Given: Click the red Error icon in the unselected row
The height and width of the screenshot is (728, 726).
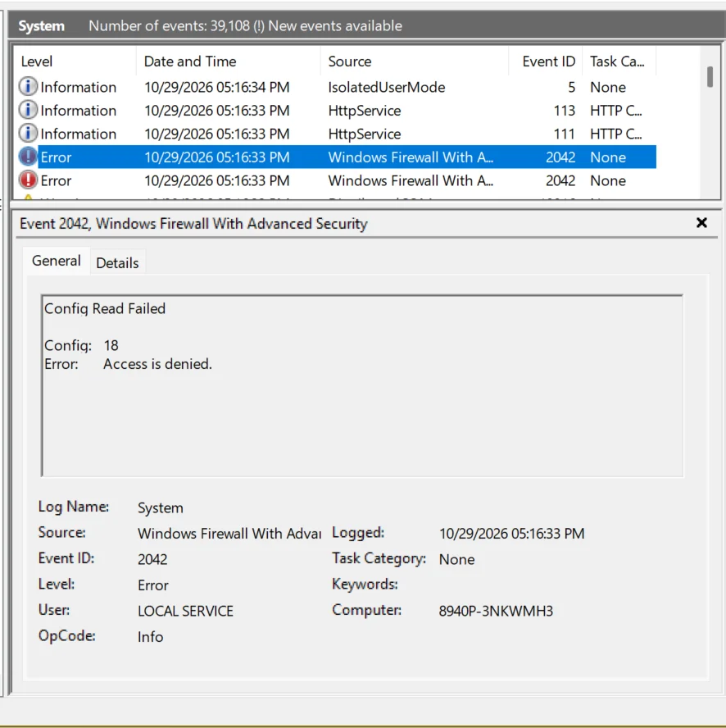Looking at the screenshot, I should point(28,180).
